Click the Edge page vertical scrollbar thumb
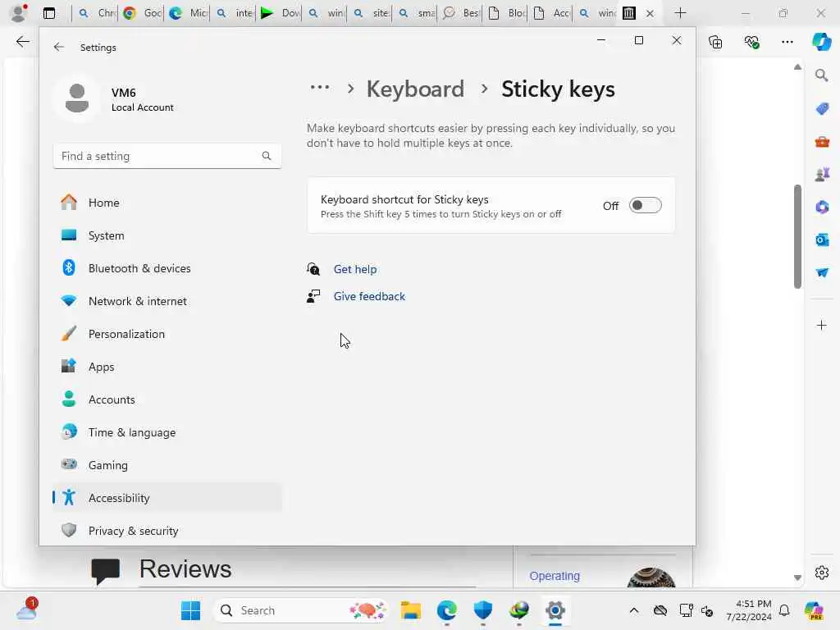The width and height of the screenshot is (840, 630). [797, 236]
